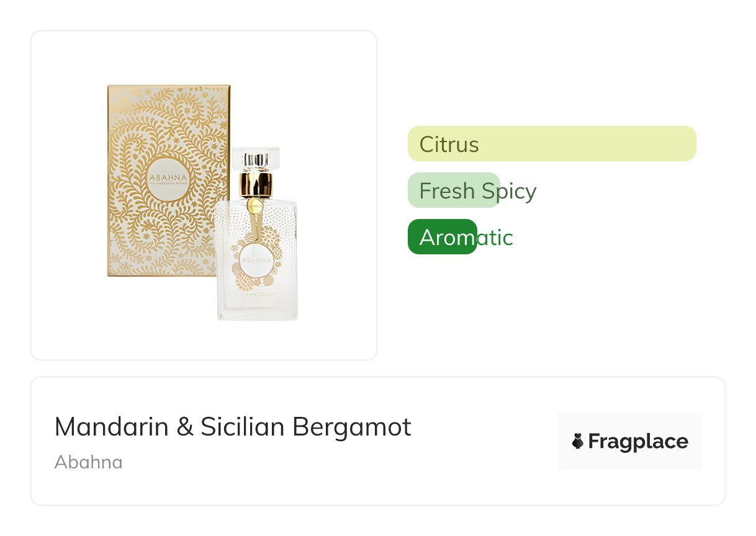
Task: Click the word "Citrus" in the accord list
Action: coord(449,145)
